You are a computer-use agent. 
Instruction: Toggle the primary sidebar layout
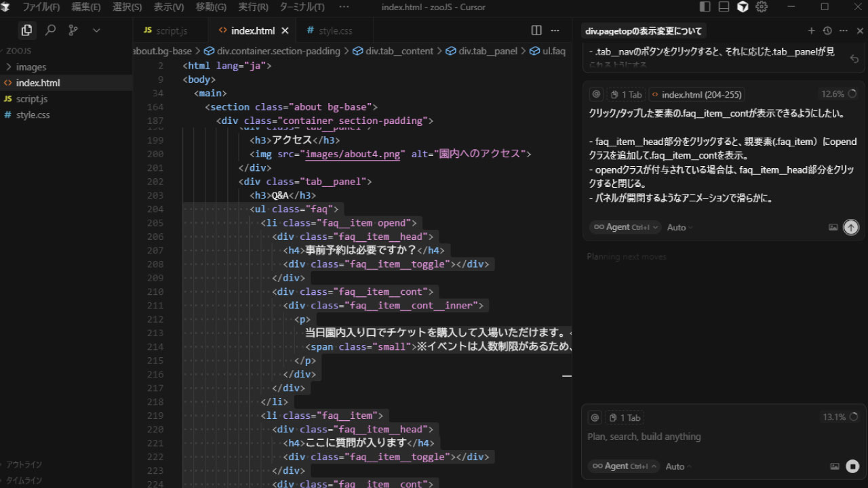point(705,7)
